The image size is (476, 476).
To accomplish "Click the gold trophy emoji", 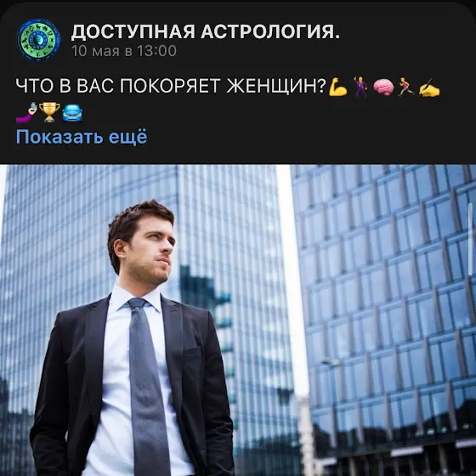I will click(x=49, y=112).
